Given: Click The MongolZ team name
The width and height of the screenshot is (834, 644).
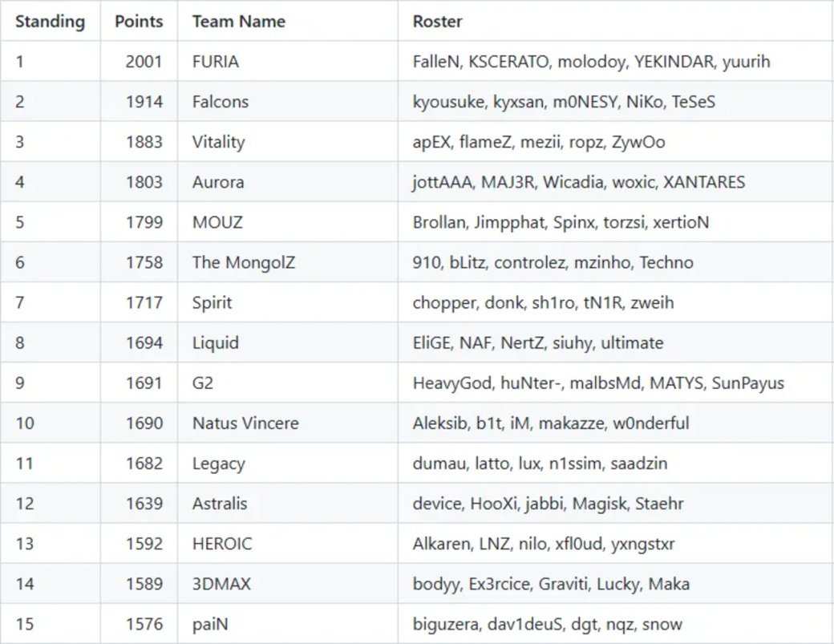Looking at the screenshot, I should point(244,262).
